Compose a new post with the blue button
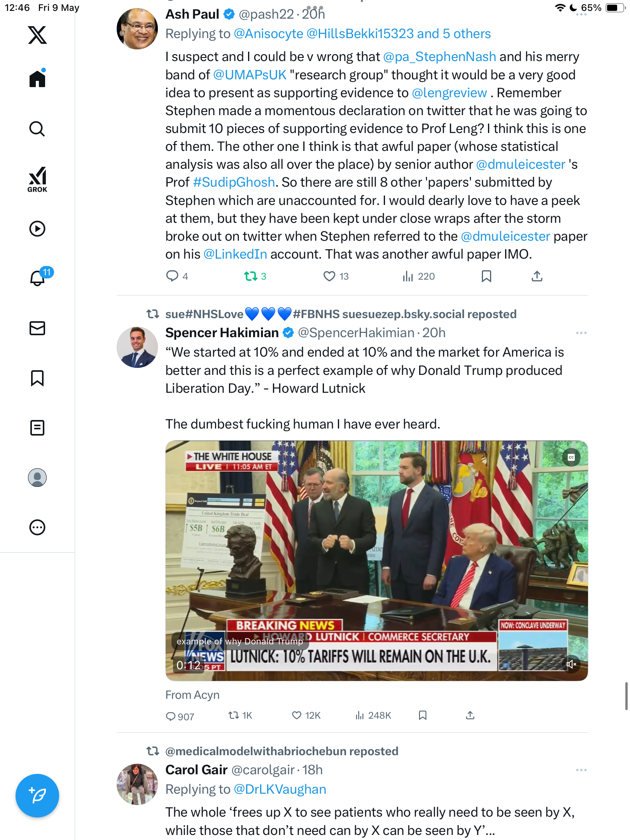The image size is (630, 840). (37, 796)
